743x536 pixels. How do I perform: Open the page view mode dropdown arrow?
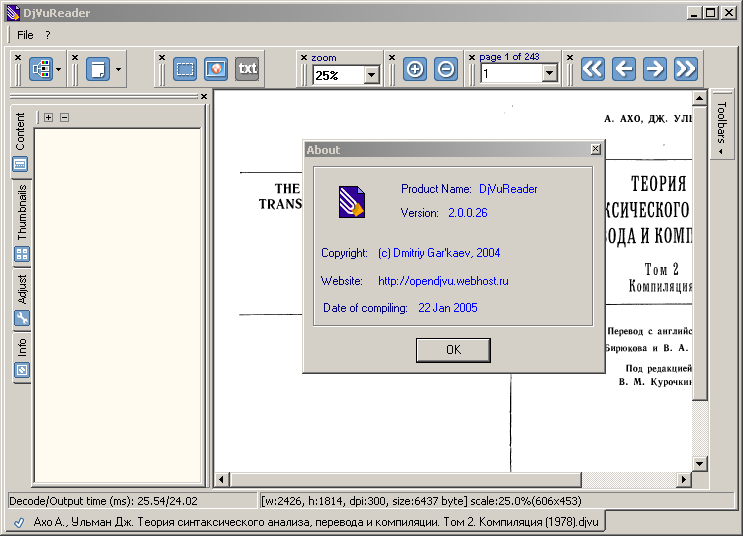118,70
